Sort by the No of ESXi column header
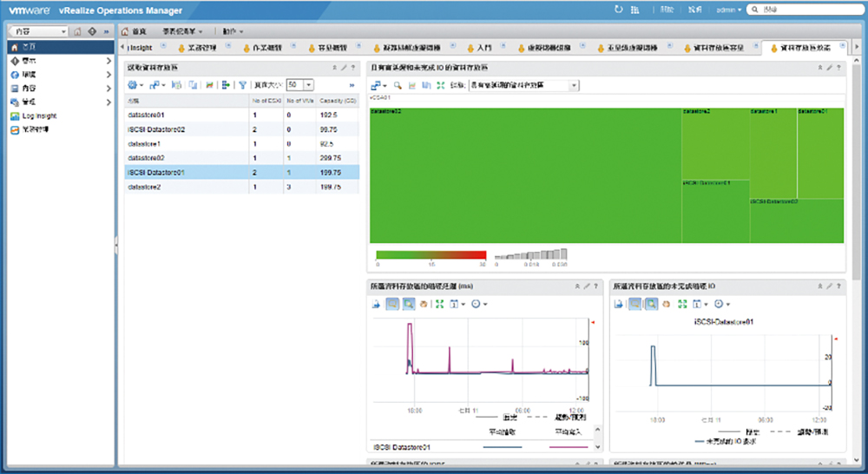Screen dimensions: 868x474 point(266,101)
